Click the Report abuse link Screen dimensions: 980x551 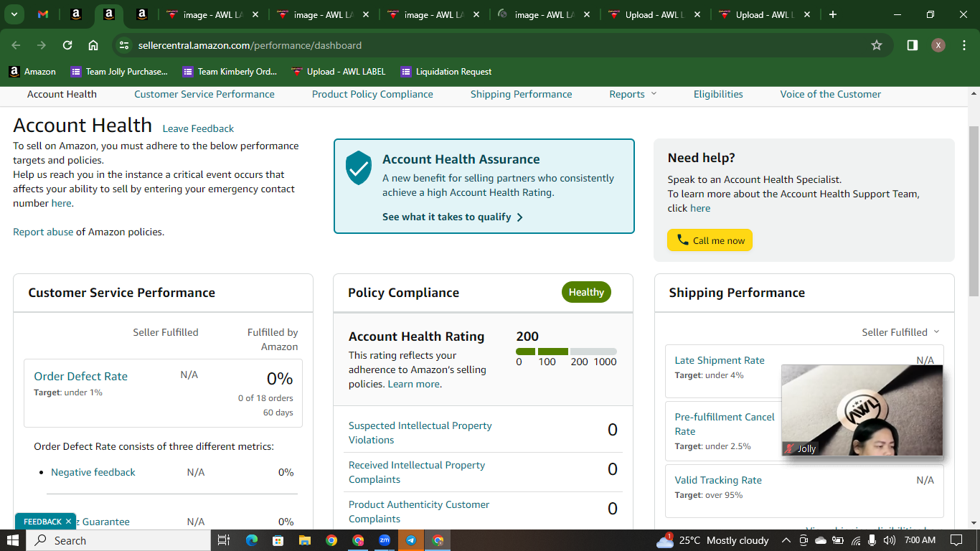43,232
